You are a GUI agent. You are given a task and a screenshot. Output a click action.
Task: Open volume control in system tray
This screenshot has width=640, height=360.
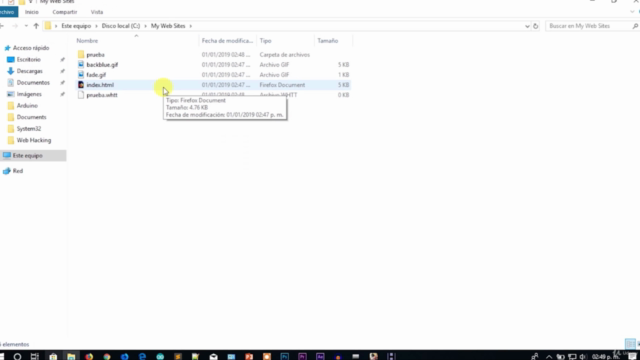point(583,357)
